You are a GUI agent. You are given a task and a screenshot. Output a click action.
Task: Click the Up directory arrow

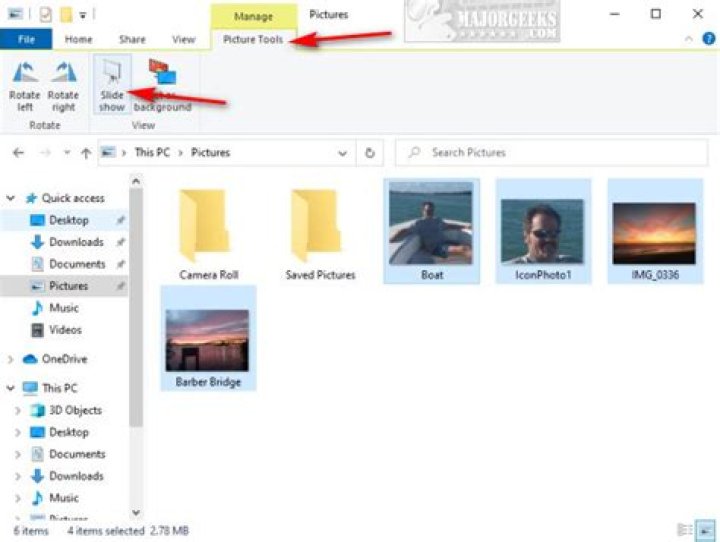pyautogui.click(x=86, y=153)
